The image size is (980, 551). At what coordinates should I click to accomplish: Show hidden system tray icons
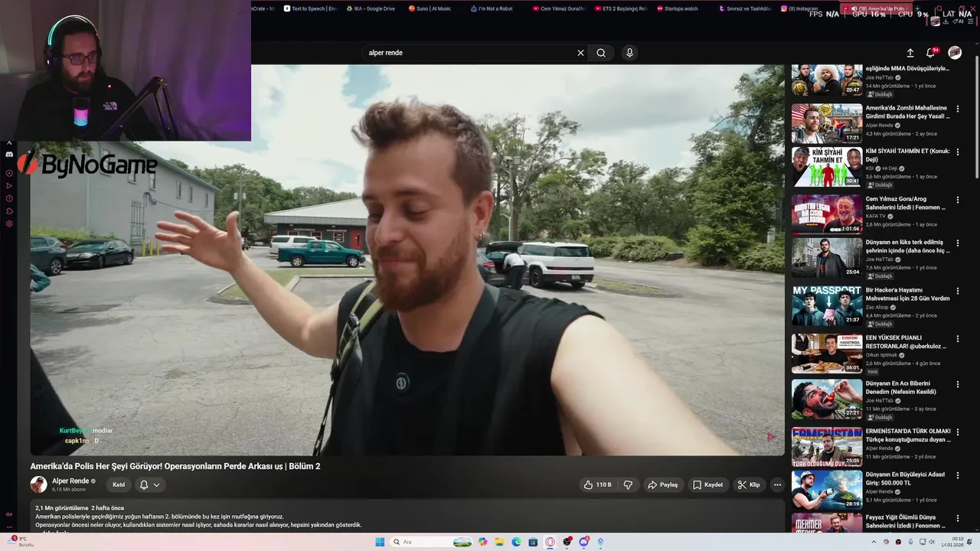pyautogui.click(x=874, y=542)
